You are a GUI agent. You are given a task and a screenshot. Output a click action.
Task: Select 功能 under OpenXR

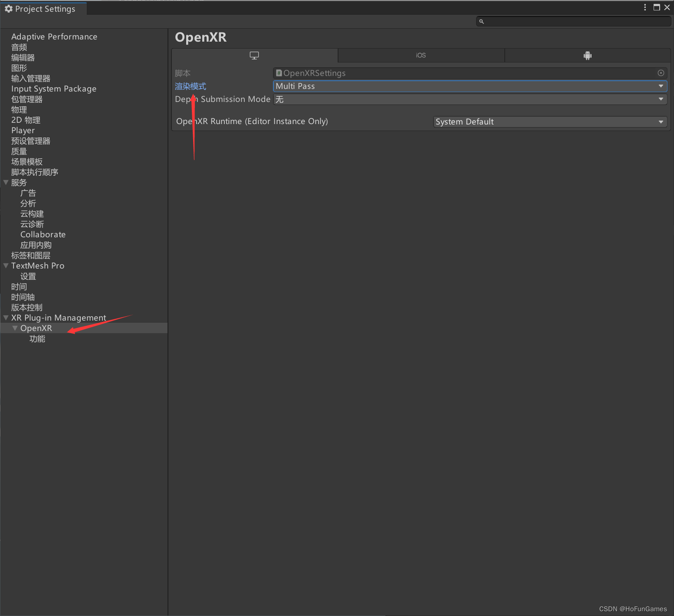[37, 339]
